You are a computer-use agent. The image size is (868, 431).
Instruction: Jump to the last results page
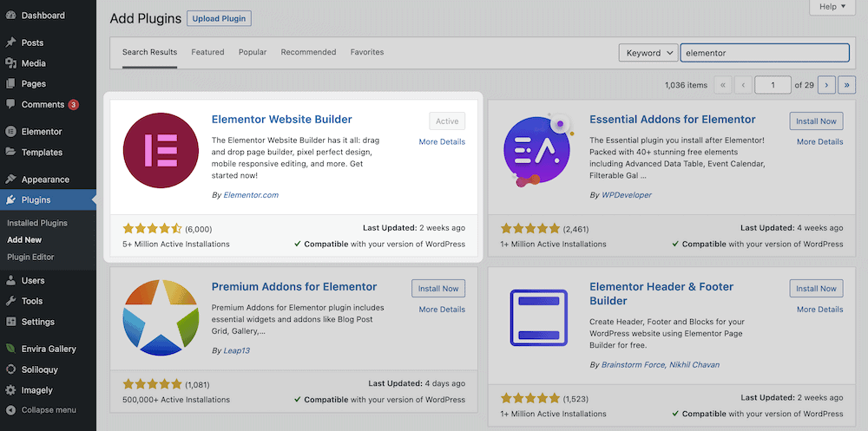tap(847, 85)
